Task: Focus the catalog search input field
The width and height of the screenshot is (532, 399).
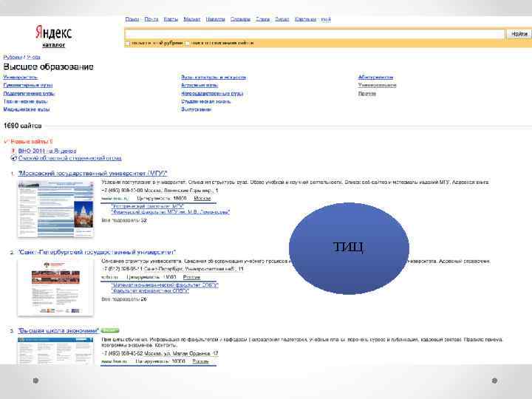Action: pyautogui.click(x=314, y=34)
